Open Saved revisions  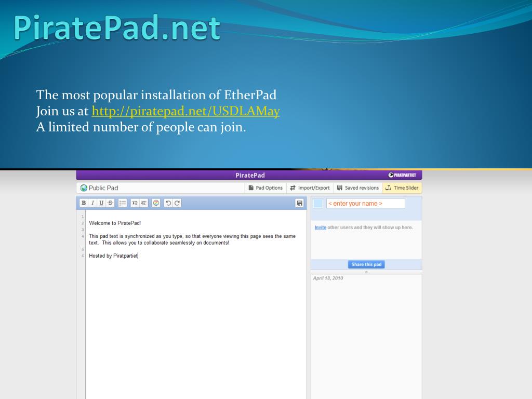357,188
